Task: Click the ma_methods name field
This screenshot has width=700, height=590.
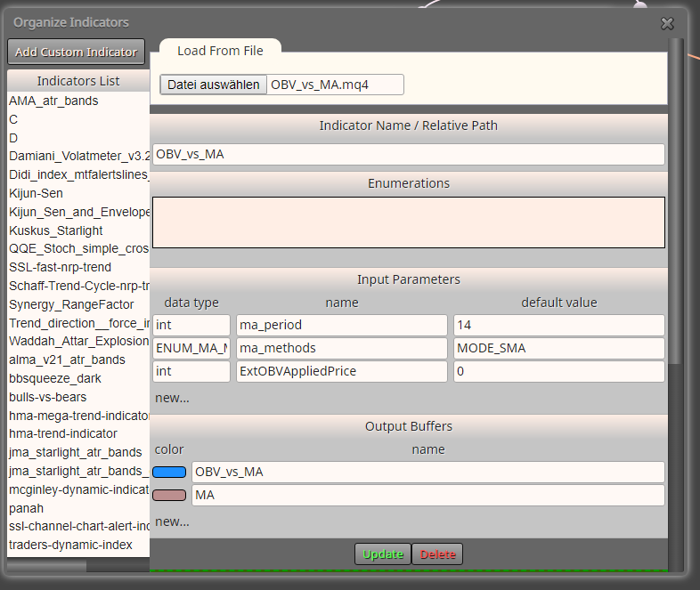Action: [341, 348]
